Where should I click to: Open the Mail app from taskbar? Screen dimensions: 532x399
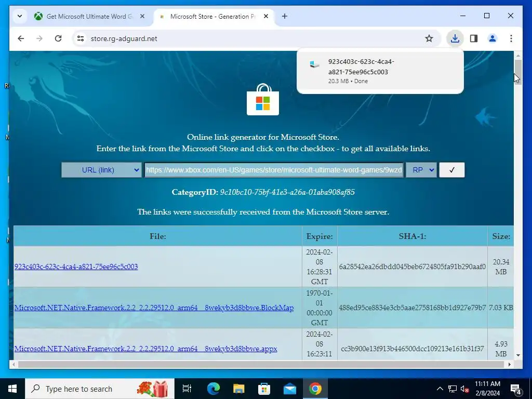pos(290,389)
